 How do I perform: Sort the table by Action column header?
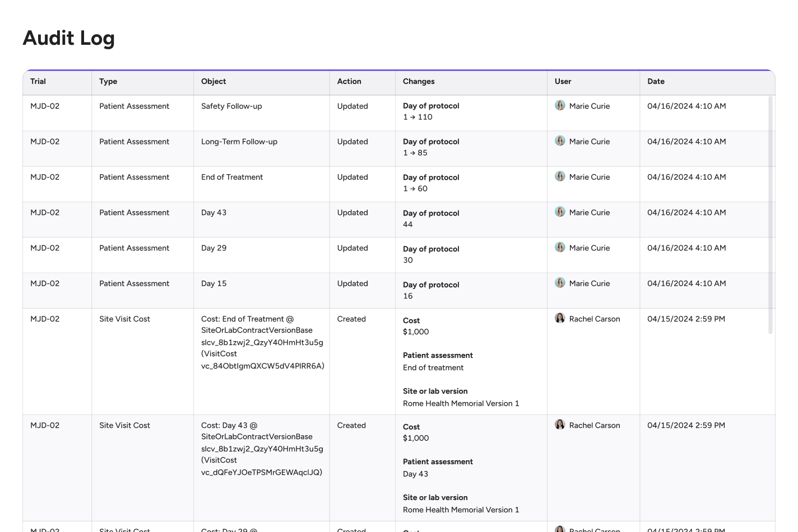(349, 82)
